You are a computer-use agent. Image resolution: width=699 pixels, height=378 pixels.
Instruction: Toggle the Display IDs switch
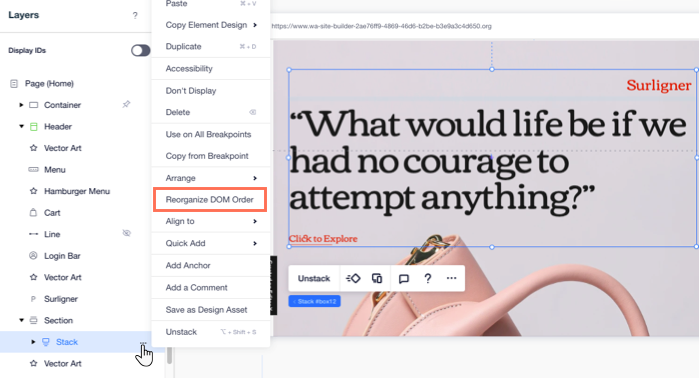pyautogui.click(x=140, y=50)
